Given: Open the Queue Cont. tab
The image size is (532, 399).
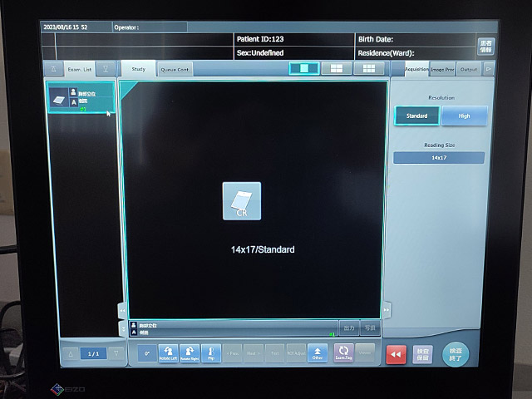Looking at the screenshot, I should pyautogui.click(x=175, y=70).
